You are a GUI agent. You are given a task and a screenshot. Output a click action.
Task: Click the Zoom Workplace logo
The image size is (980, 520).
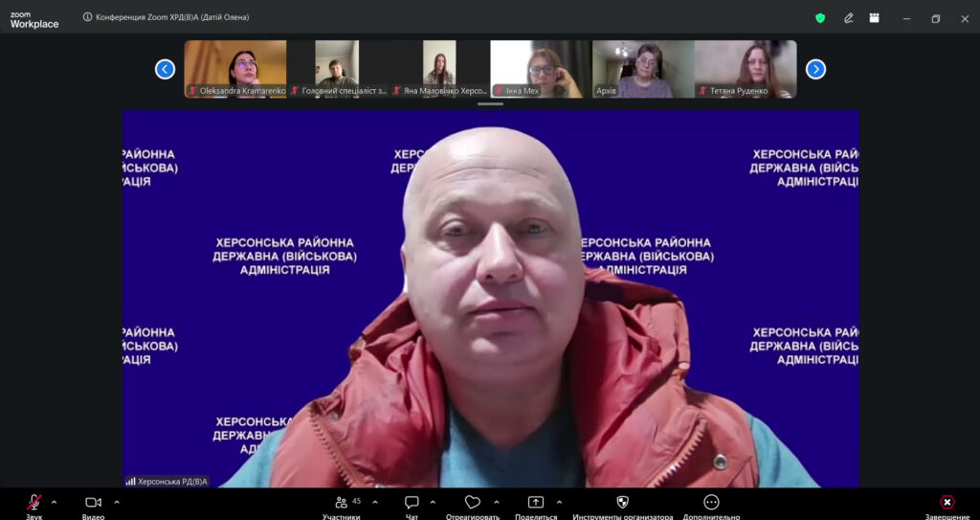34,19
